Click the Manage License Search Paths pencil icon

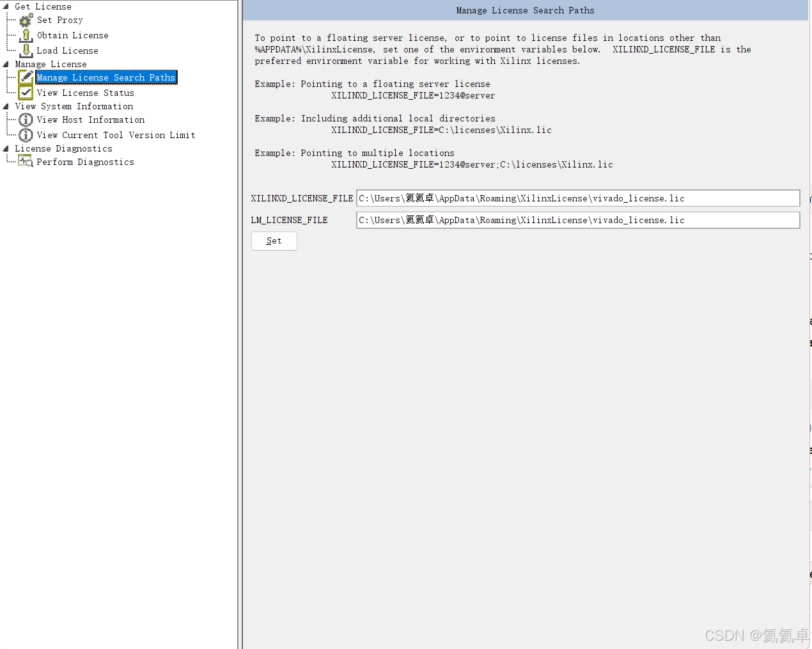click(26, 77)
